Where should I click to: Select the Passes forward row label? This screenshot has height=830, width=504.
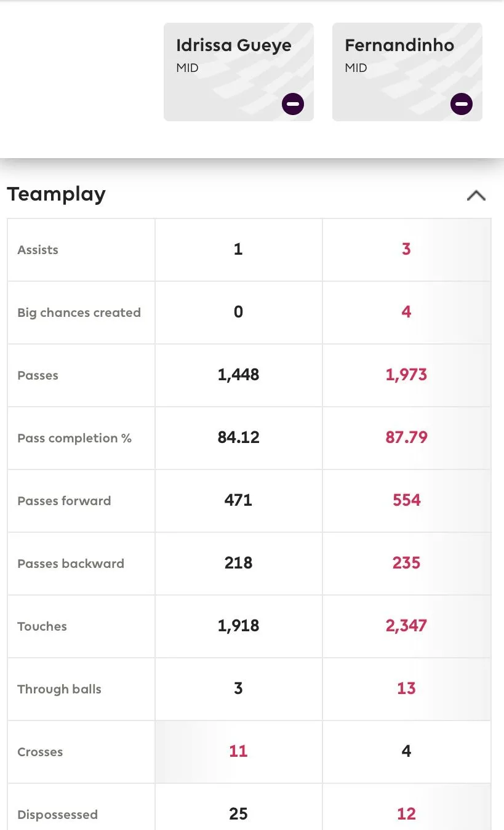point(65,501)
